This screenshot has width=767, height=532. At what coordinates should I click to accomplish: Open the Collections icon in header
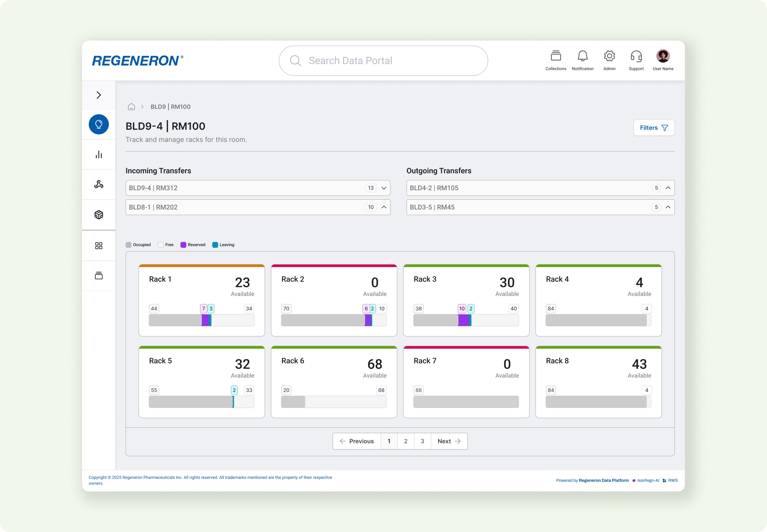click(x=556, y=56)
